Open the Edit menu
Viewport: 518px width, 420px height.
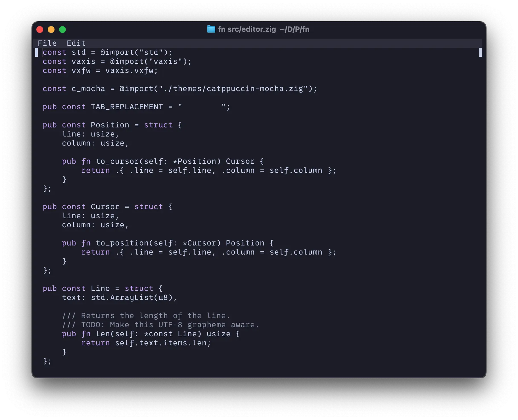[x=76, y=43]
